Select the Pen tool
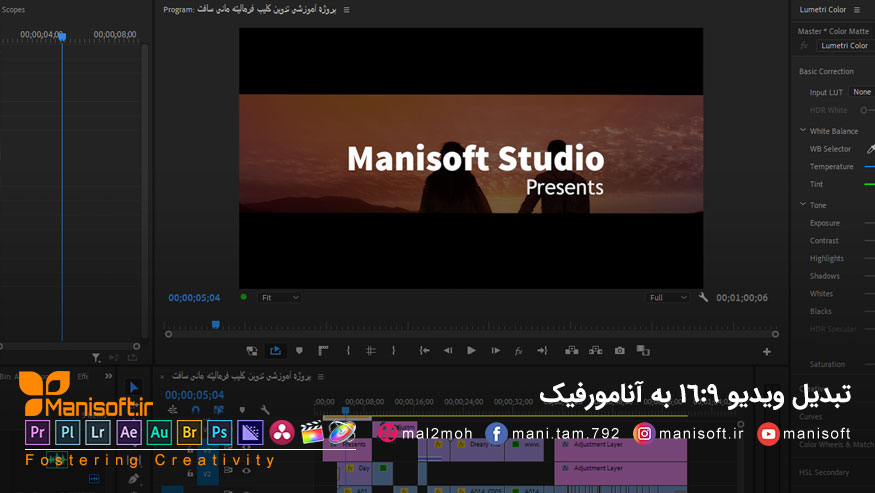 133,478
